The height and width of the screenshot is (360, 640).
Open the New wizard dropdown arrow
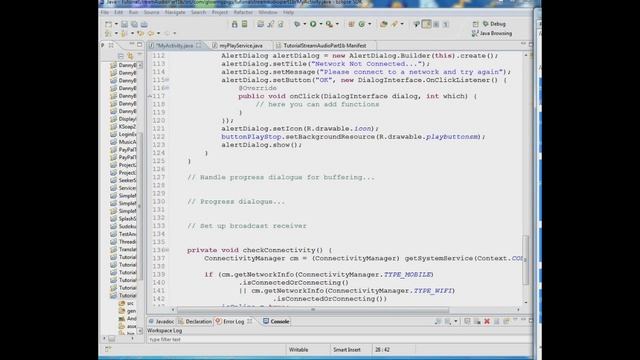point(116,24)
